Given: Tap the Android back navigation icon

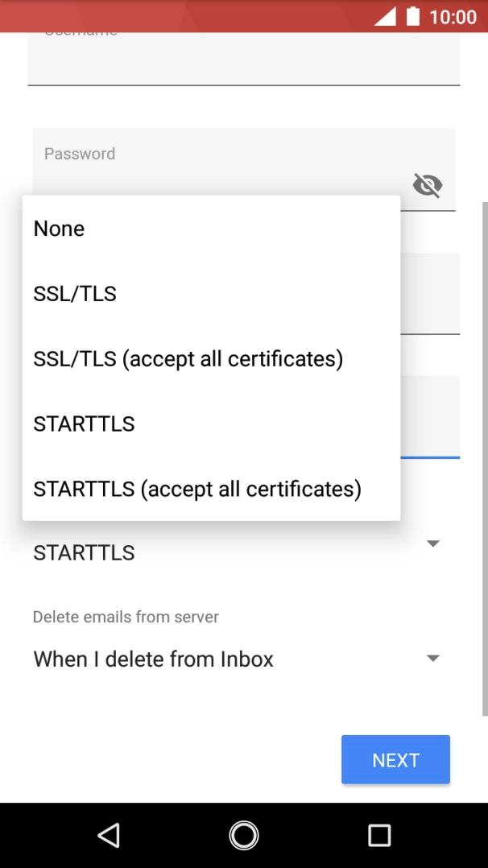Looking at the screenshot, I should coord(109,835).
